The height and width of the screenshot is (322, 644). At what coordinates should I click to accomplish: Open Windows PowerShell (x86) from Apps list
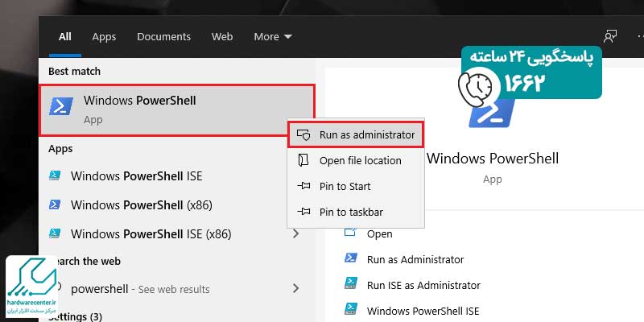click(x=142, y=205)
